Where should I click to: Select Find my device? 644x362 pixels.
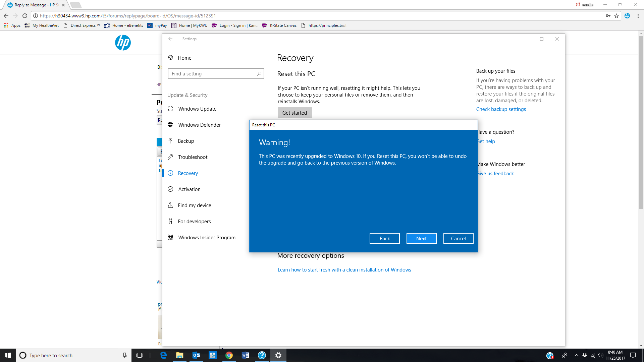point(194,205)
